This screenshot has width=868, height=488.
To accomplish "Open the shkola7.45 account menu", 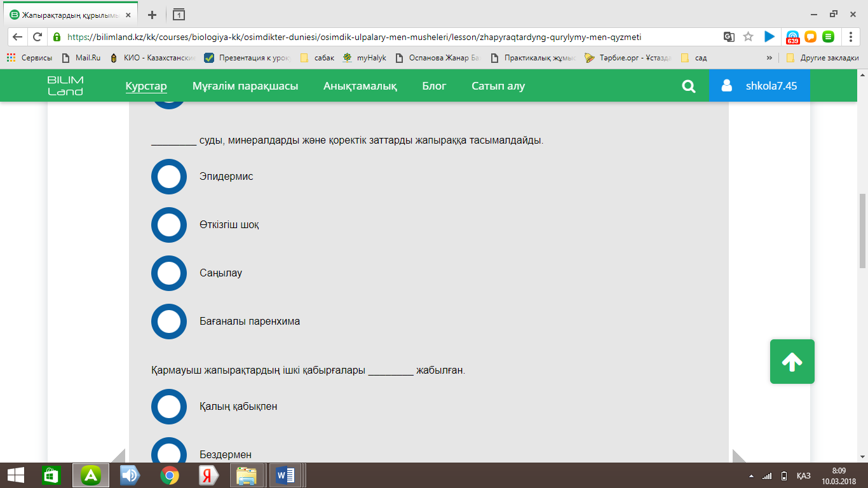I will coord(759,86).
